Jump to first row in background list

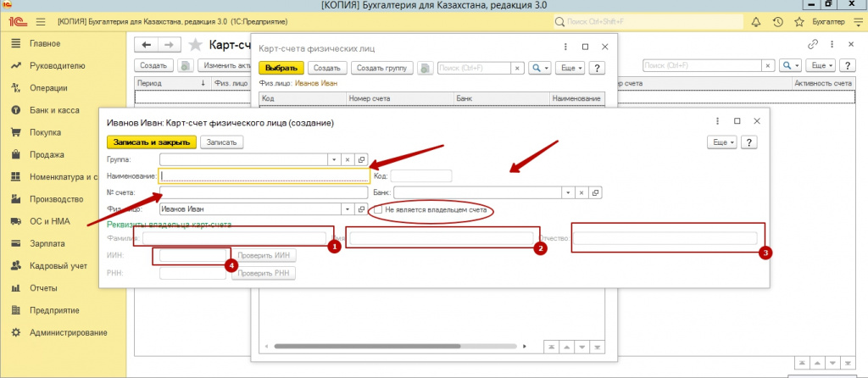point(802,363)
